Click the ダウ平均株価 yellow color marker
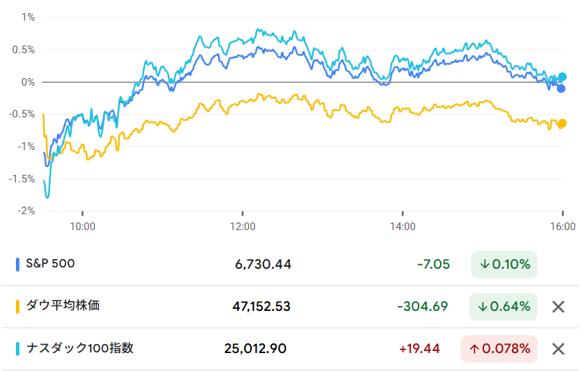The width and height of the screenshot is (588, 371). [17, 306]
